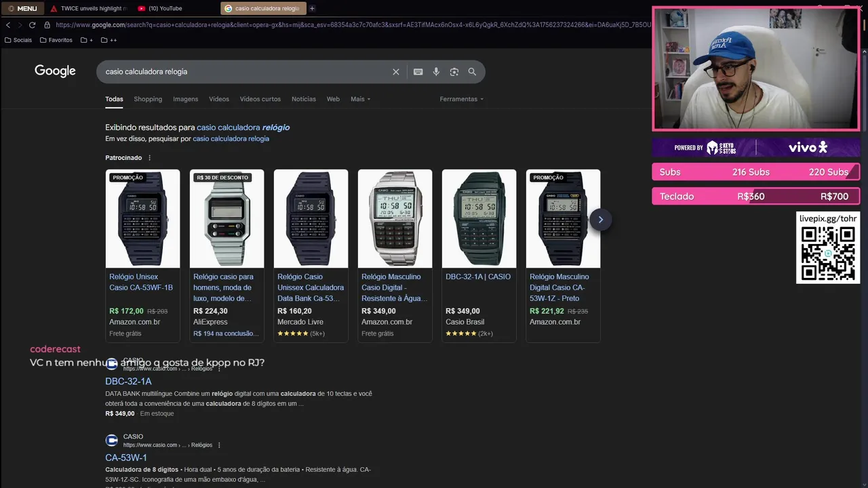This screenshot has width=868, height=488.
Task: Click Casio favicon of CA-53W-1 result
Action: click(111, 441)
